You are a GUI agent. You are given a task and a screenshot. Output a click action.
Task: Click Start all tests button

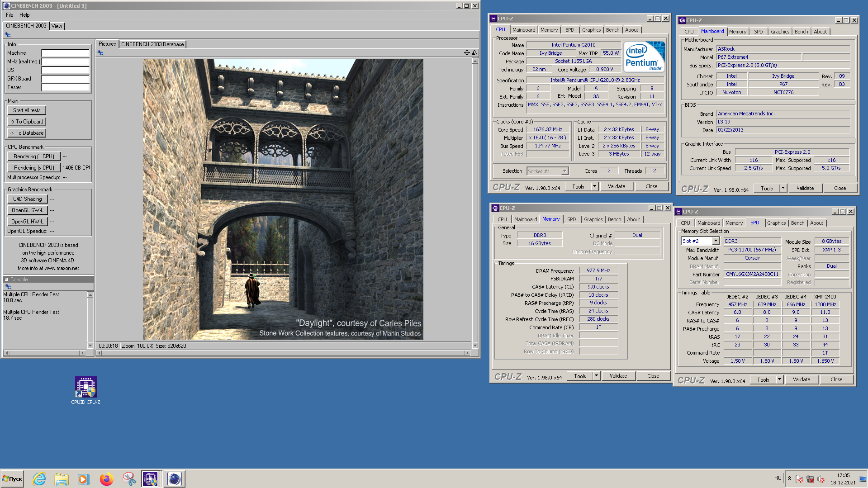tap(27, 110)
